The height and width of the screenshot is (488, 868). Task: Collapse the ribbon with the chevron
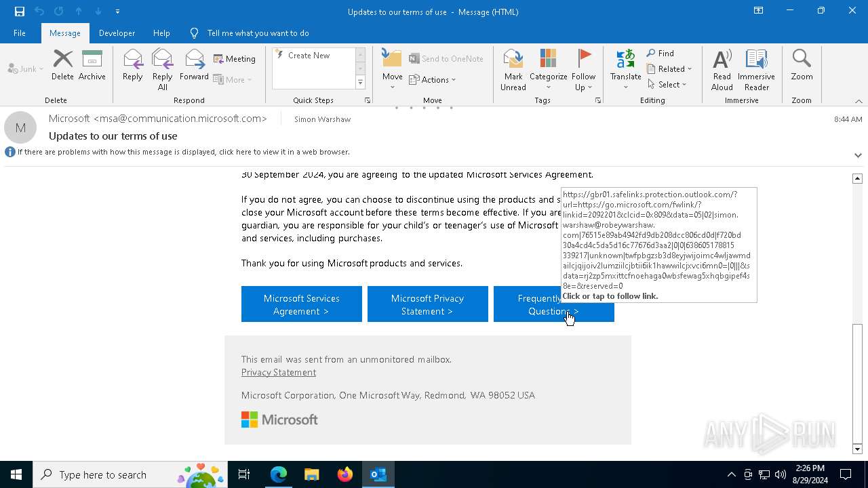(859, 101)
